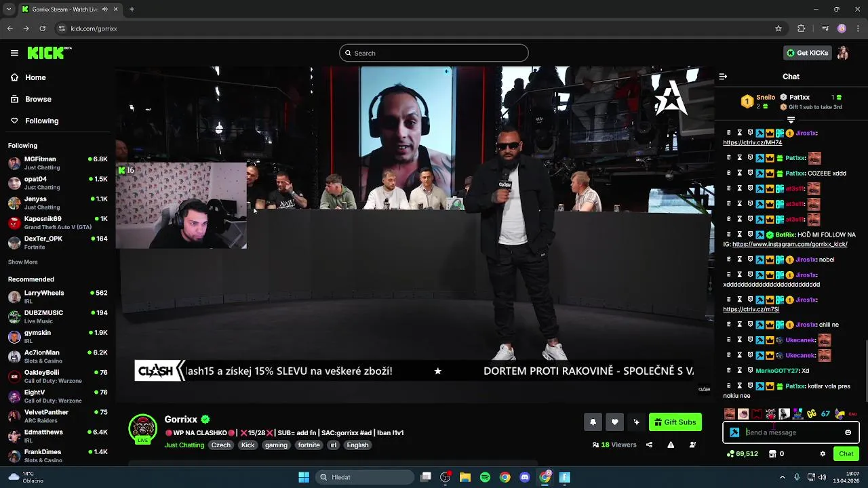Click the Send a message field
This screenshot has height=488, width=868.
[792, 432]
